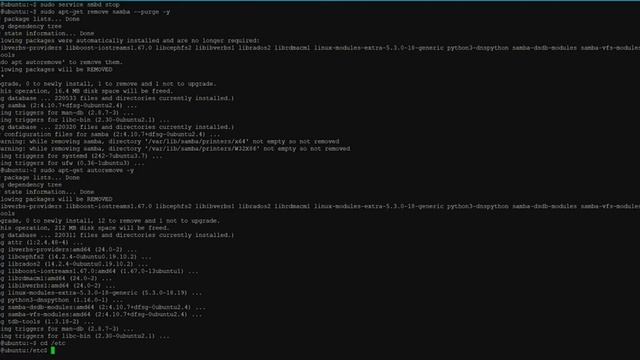640x360 pixels.
Task: Click the green cursor block at the prompt
Action: click(x=53, y=350)
